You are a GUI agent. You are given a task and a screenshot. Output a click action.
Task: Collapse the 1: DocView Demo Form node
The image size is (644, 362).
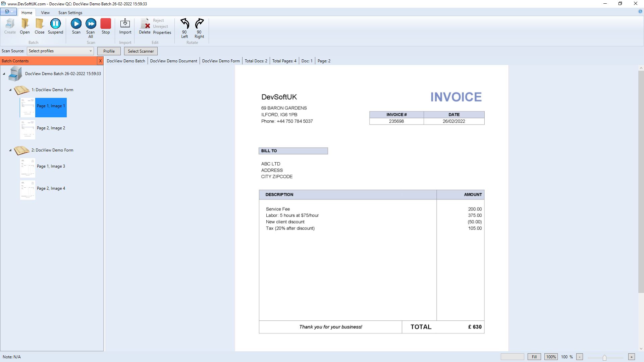click(10, 90)
